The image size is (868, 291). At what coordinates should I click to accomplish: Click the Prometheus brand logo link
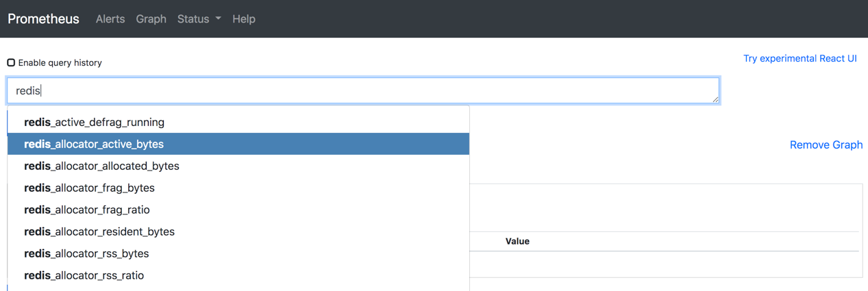point(43,18)
